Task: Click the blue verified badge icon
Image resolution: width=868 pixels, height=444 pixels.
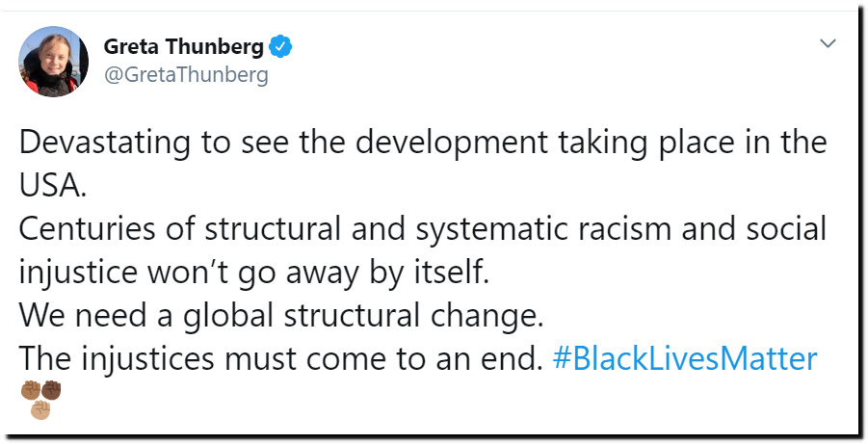Action: pos(280,46)
